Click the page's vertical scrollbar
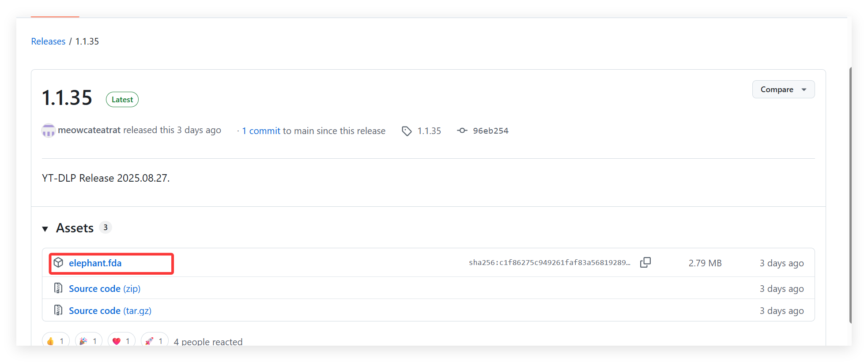Screen dimensions: 868x362 850,194
